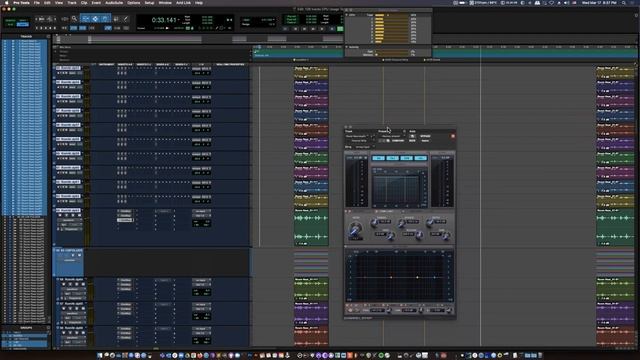Viewport: 640px width, 360px height.
Task: Toggle SAFE automation in plug-in window
Action: [412, 141]
